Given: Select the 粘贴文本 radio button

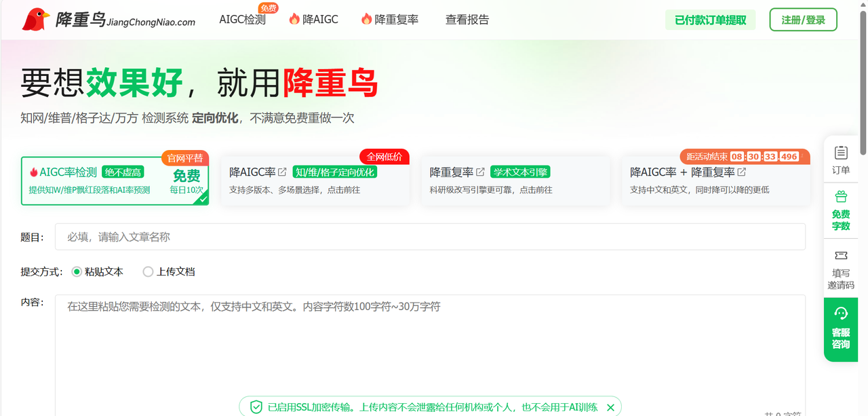Looking at the screenshot, I should 77,271.
